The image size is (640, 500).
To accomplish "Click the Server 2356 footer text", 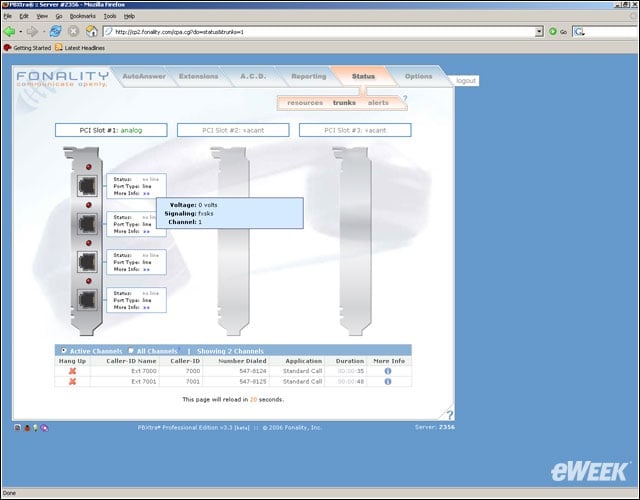I will [435, 427].
